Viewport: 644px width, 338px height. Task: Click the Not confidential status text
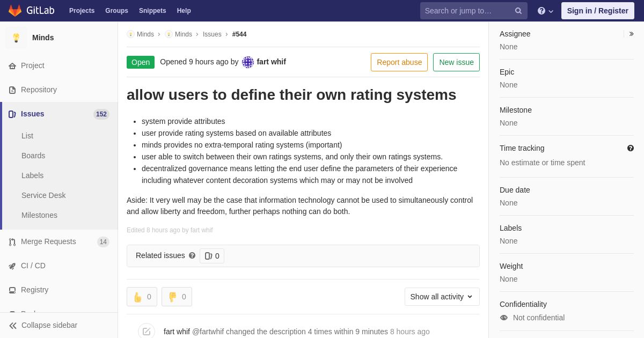tap(539, 318)
